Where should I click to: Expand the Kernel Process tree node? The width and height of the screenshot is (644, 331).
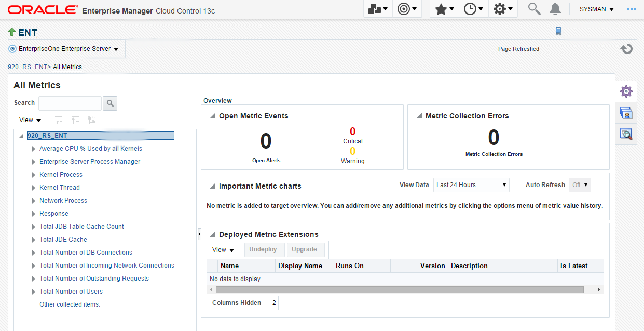34,175
